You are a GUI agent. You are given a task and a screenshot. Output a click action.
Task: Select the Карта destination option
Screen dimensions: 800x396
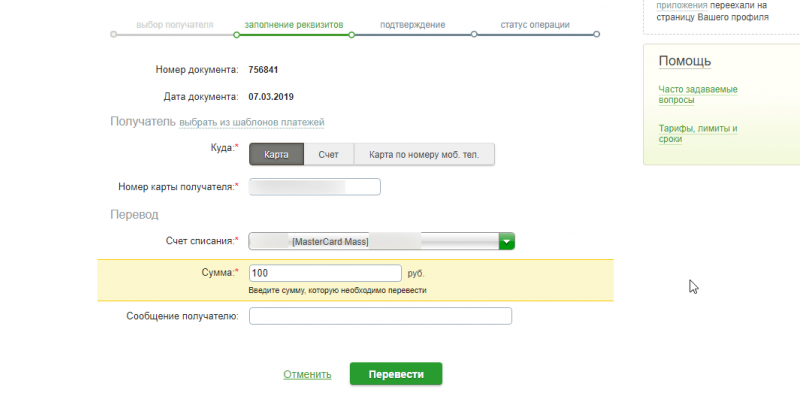[x=276, y=155]
